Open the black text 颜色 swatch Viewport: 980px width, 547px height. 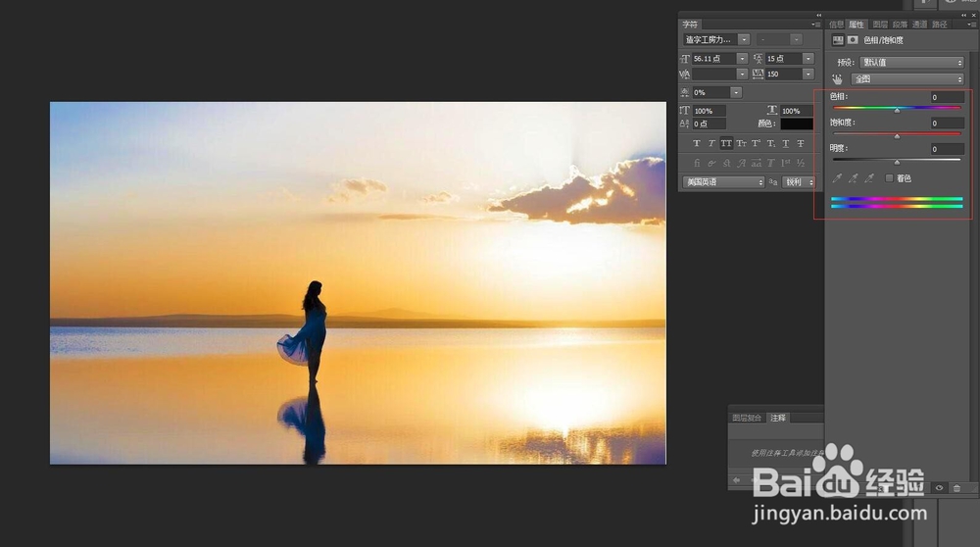tap(797, 124)
